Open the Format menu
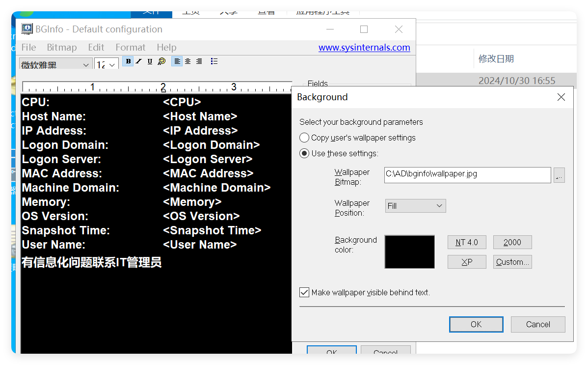Viewport: 588px width, 365px height. click(130, 47)
